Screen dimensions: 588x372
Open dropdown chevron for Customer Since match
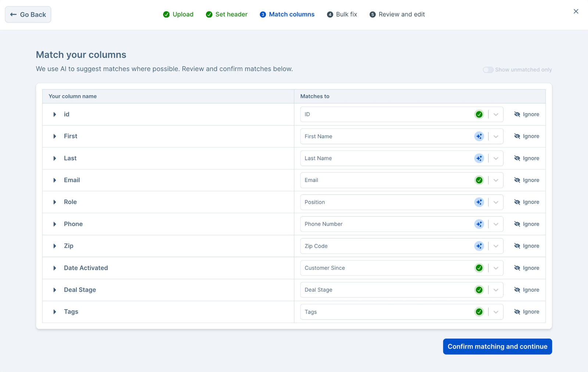496,268
